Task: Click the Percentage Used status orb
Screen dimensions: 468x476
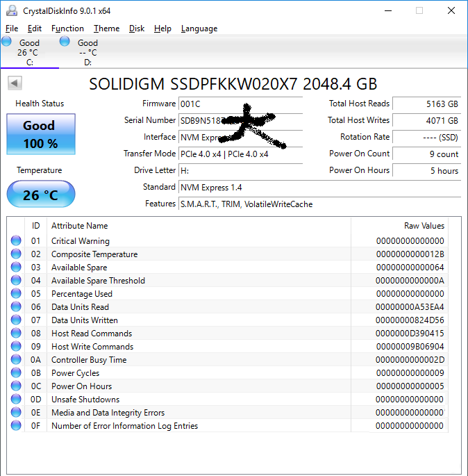Action: [16, 293]
